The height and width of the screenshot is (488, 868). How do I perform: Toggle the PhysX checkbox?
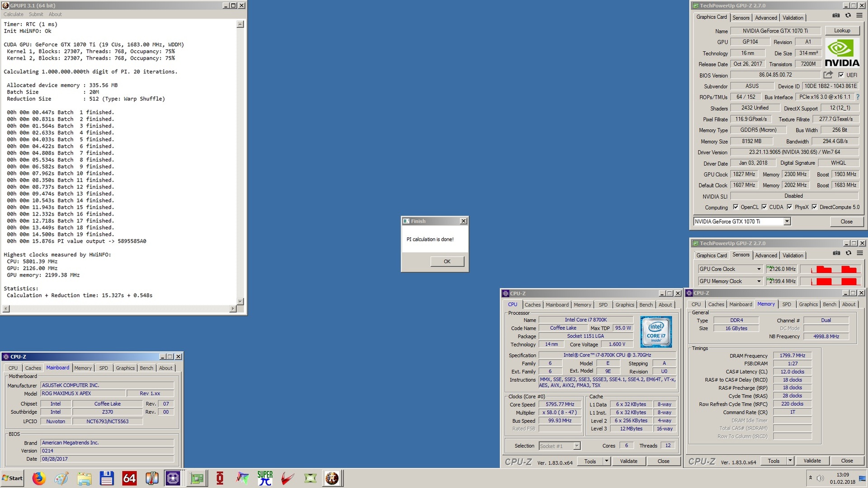pos(789,207)
